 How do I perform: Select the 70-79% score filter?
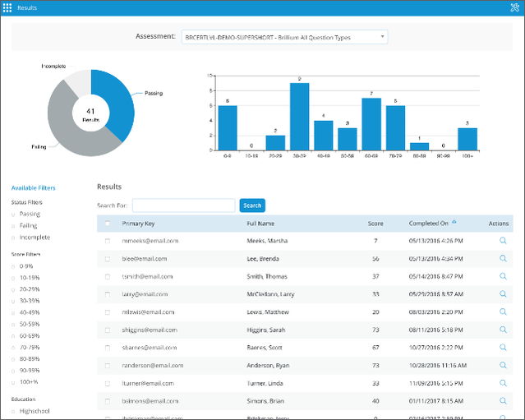[x=13, y=348]
